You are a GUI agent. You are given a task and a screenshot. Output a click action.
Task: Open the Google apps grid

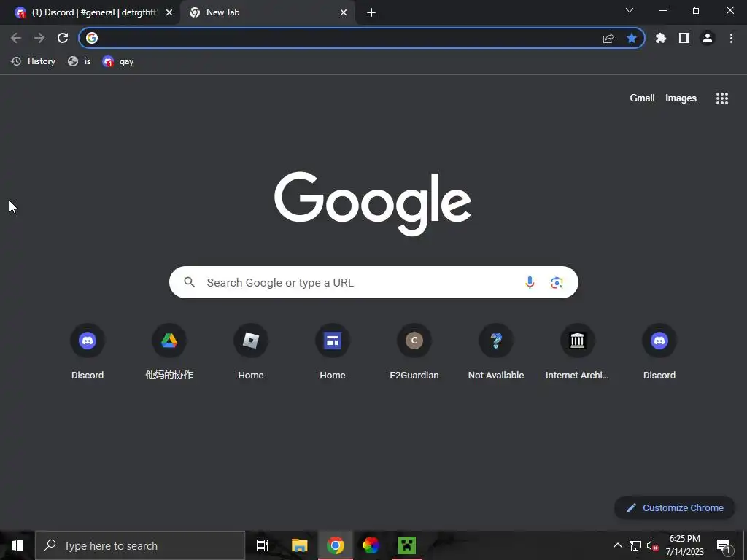[722, 98]
